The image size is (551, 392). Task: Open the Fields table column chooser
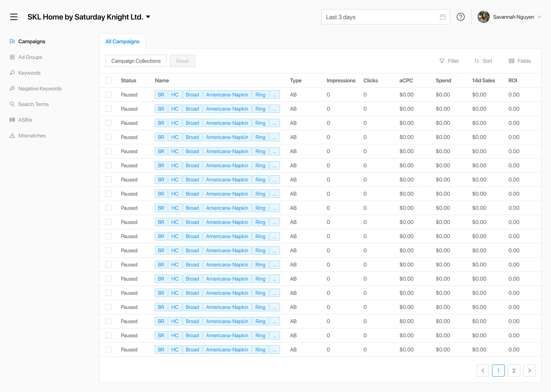point(520,61)
